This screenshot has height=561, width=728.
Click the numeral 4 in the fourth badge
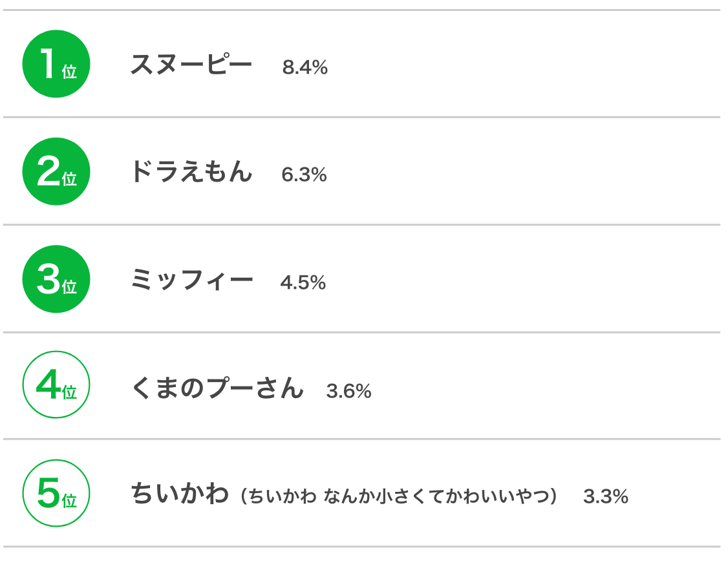[48, 385]
